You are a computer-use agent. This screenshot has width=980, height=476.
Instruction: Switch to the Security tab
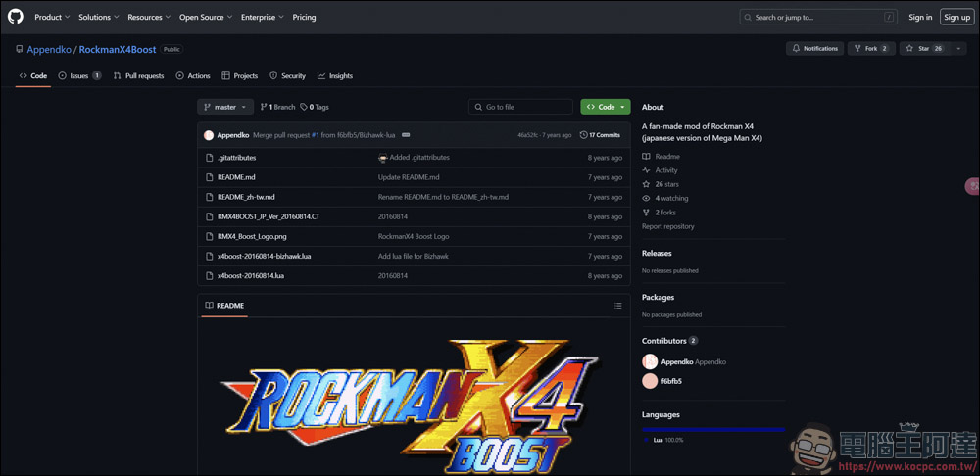pos(287,76)
